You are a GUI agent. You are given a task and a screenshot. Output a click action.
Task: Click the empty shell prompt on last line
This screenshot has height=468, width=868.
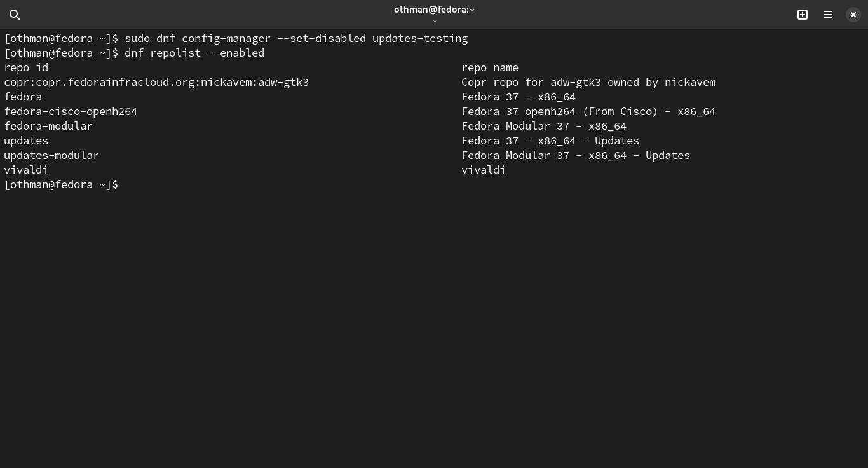pos(61,184)
